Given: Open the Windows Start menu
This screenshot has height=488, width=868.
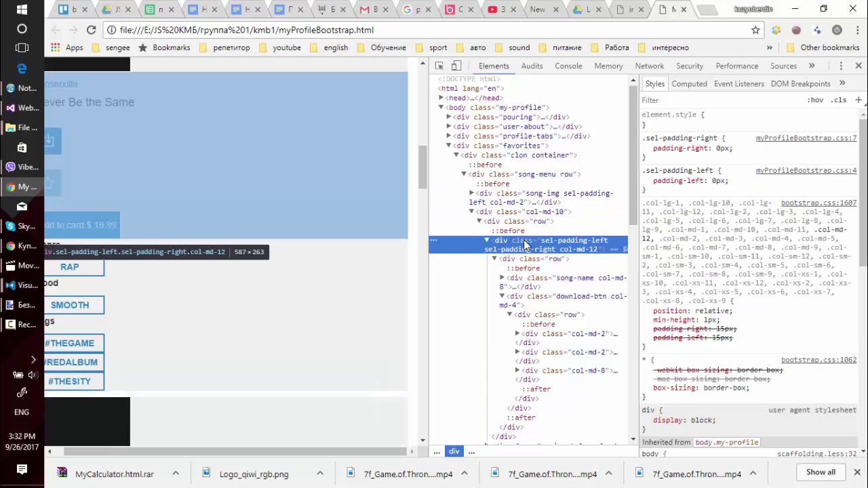Looking at the screenshot, I should (22, 9).
